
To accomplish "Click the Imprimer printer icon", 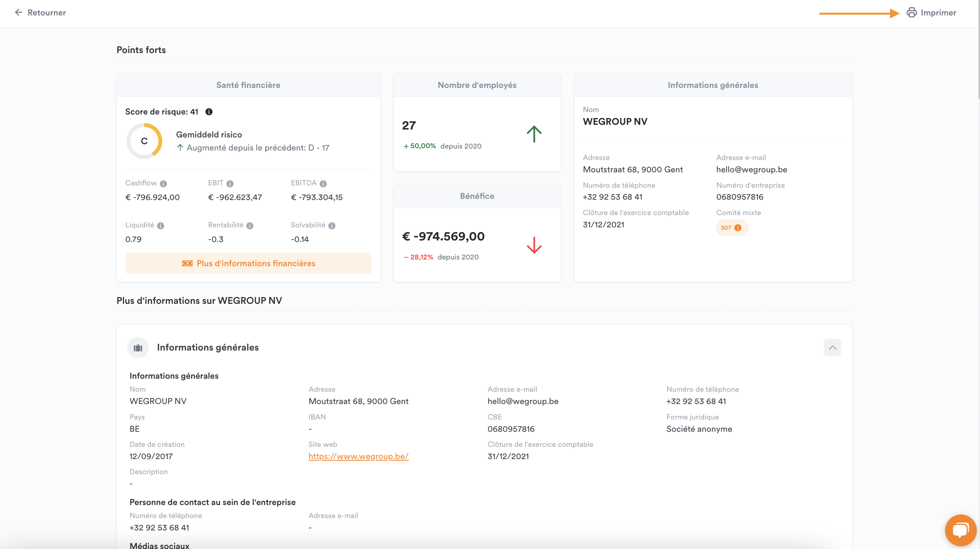I will (x=912, y=13).
